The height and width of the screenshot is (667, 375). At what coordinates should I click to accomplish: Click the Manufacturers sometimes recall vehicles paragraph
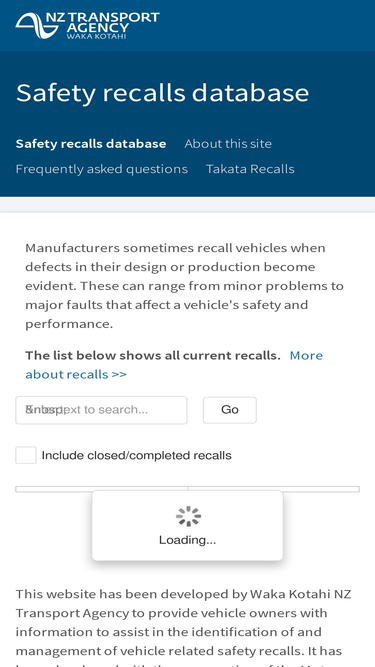tap(184, 286)
